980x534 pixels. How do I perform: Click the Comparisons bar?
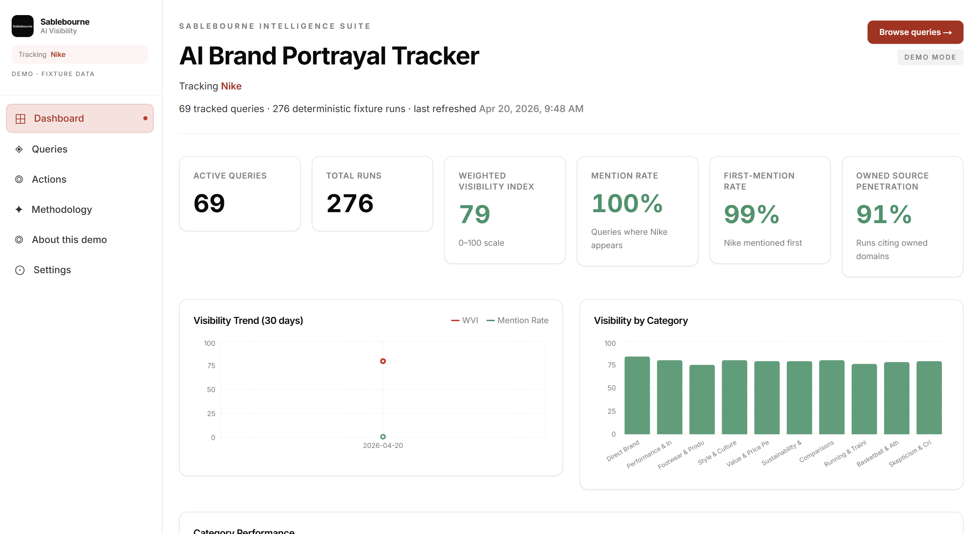point(832,397)
